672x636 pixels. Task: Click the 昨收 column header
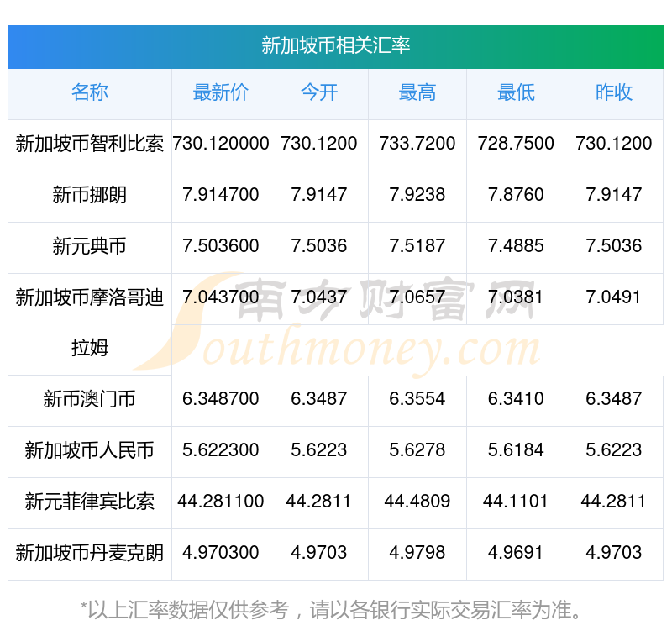click(614, 92)
